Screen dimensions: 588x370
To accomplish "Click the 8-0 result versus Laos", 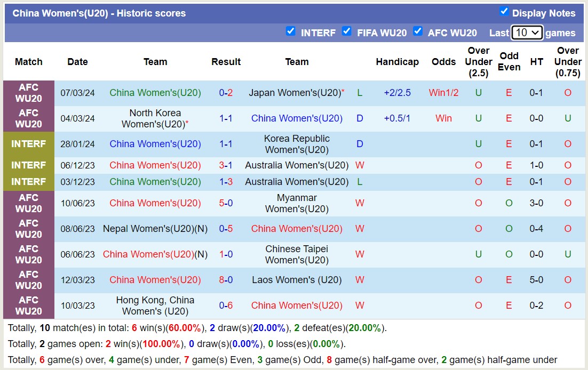I will [226, 280].
